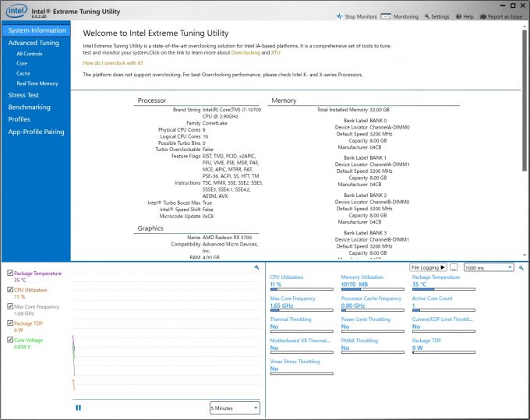Click the Package Temperature monitor bar

point(443,289)
